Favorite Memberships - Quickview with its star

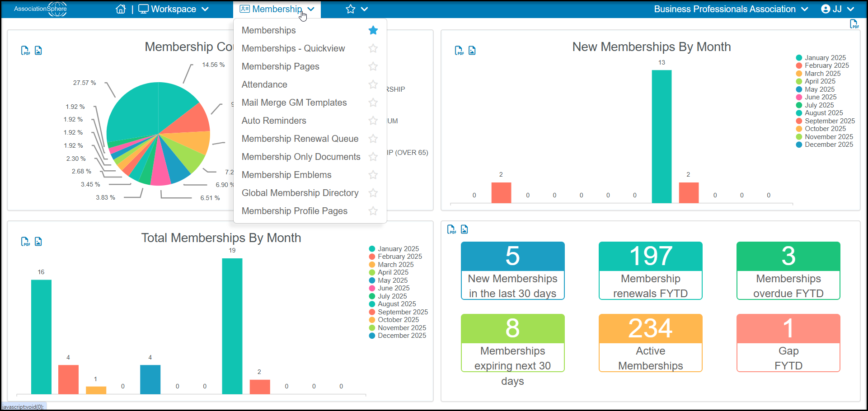tap(373, 48)
